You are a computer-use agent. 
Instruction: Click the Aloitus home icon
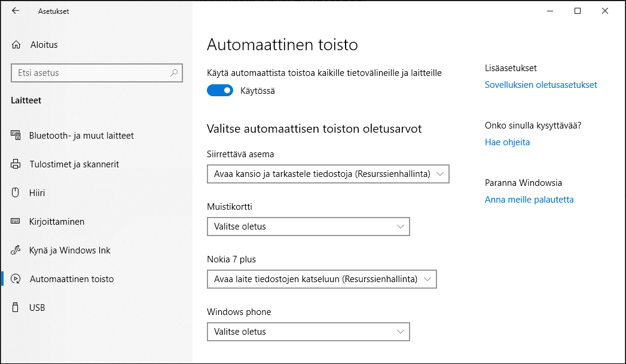pos(17,45)
